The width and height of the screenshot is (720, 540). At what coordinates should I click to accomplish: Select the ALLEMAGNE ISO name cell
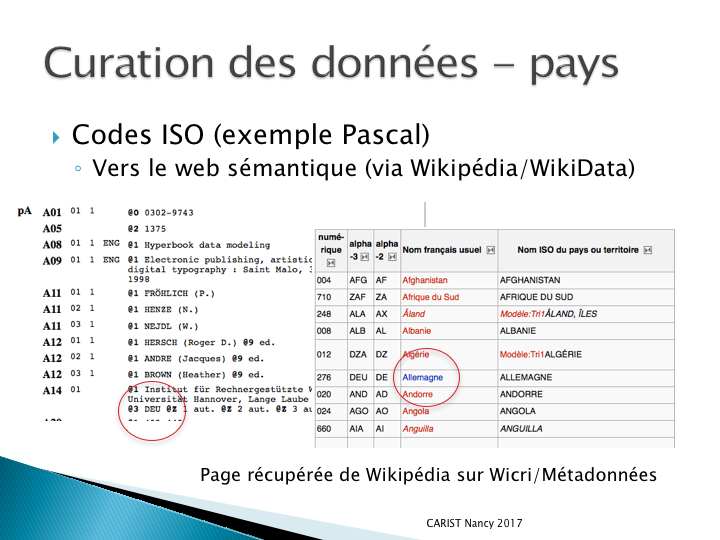pyautogui.click(x=586, y=377)
